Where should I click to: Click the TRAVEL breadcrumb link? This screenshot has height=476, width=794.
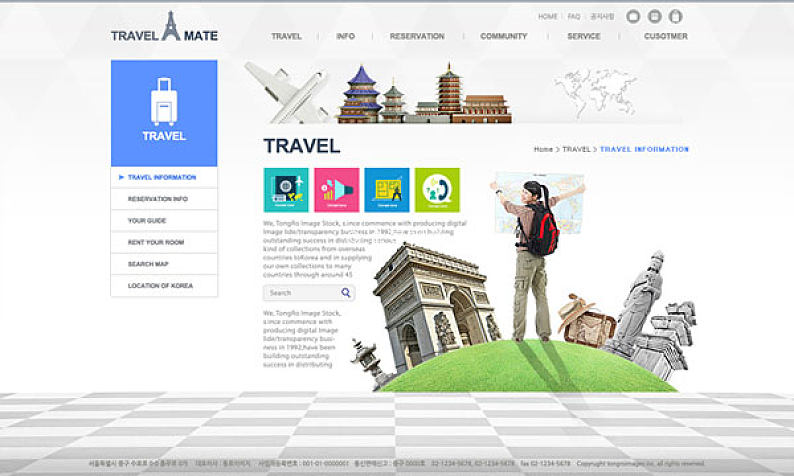tap(576, 149)
